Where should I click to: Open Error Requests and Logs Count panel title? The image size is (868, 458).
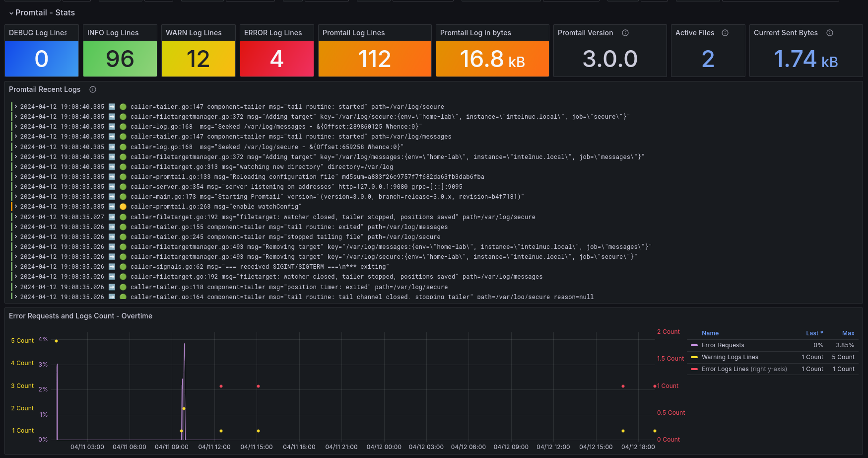click(80, 316)
